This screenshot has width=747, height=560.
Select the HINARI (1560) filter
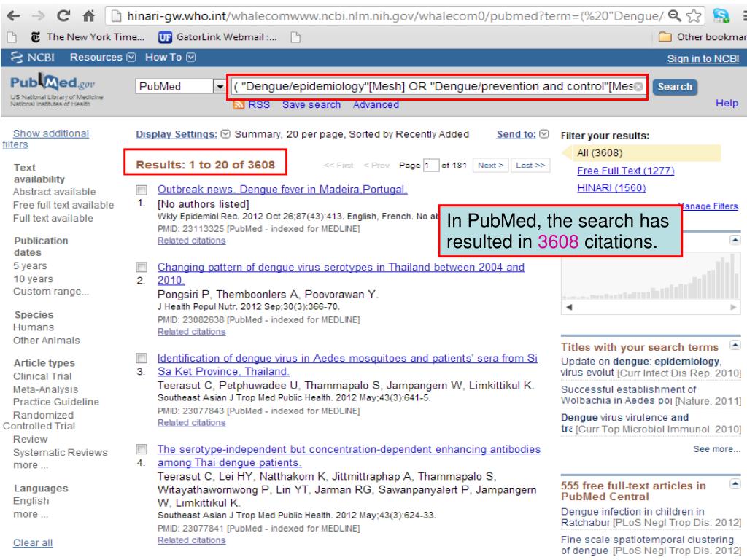click(611, 188)
